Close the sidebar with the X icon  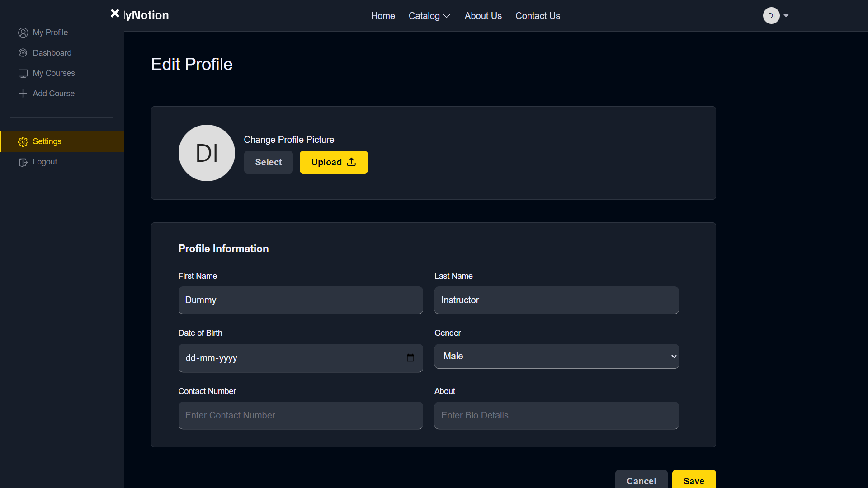point(115,13)
